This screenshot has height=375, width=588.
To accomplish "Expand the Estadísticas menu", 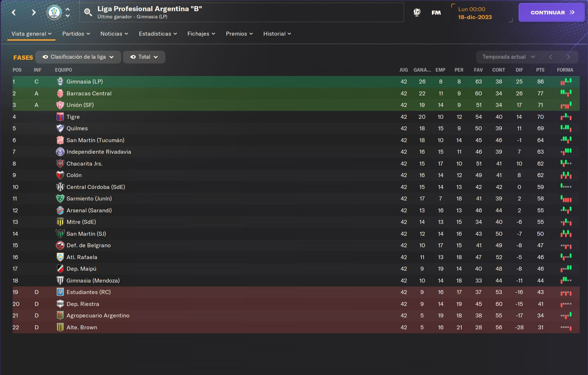I will 158,34.
